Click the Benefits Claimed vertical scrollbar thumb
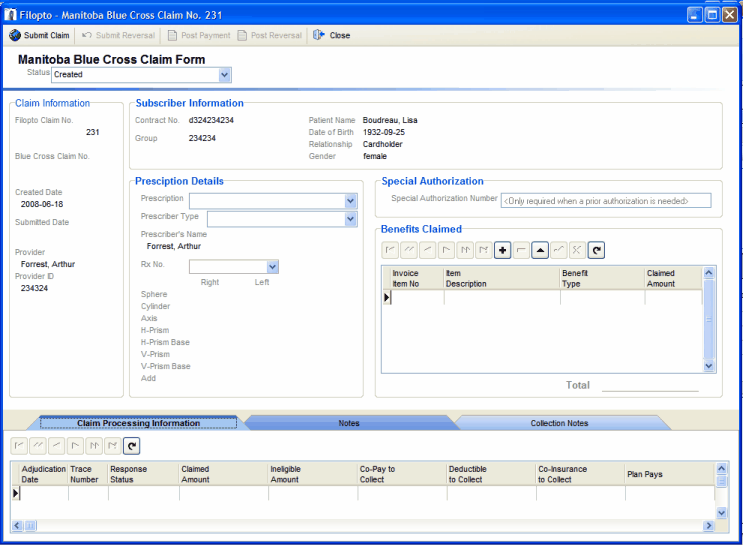743x545 pixels. (709, 319)
